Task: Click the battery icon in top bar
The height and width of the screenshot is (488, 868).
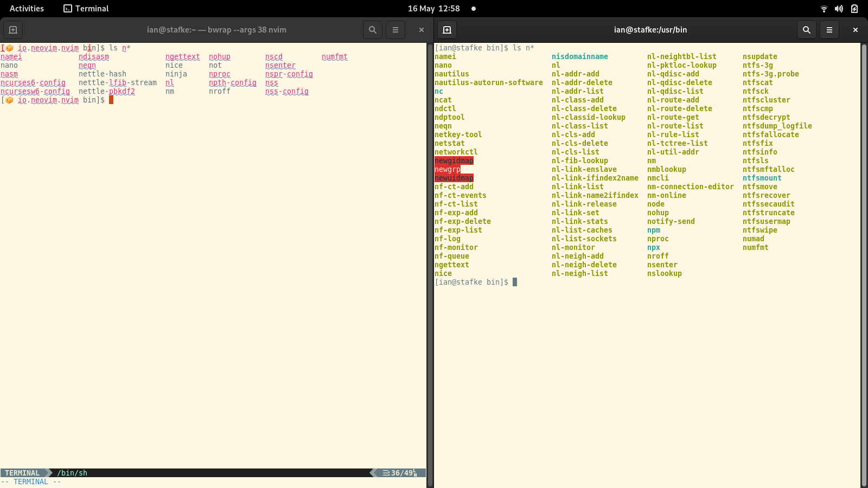Action: tap(854, 9)
